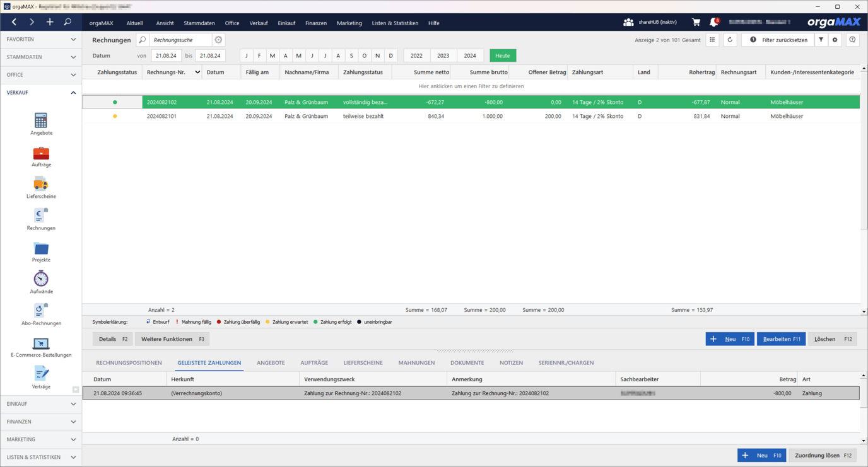This screenshot has height=467, width=868.
Task: Open Projekte folder icon
Action: click(41, 248)
